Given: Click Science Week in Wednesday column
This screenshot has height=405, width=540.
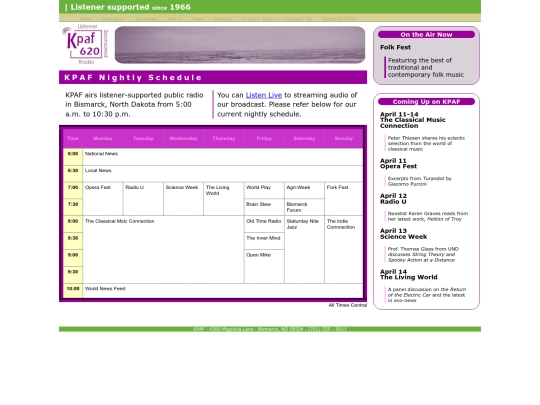Looking at the screenshot, I should click(184, 199).
